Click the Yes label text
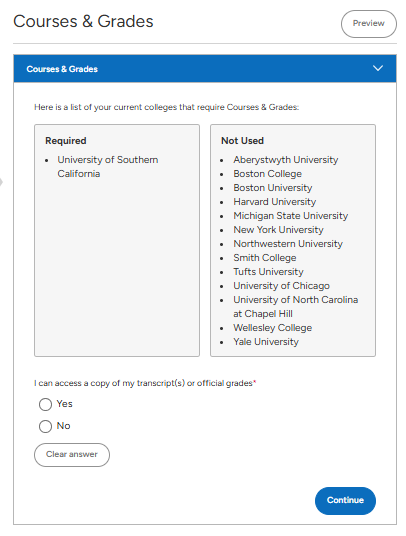Viewport: 406px width, 536px height. [x=65, y=404]
